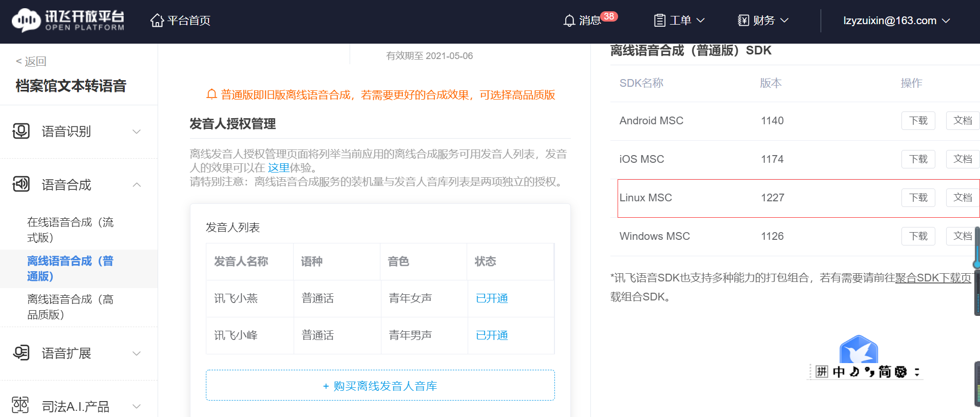Download the Linux MSC SDK
980x417 pixels.
coord(918,198)
